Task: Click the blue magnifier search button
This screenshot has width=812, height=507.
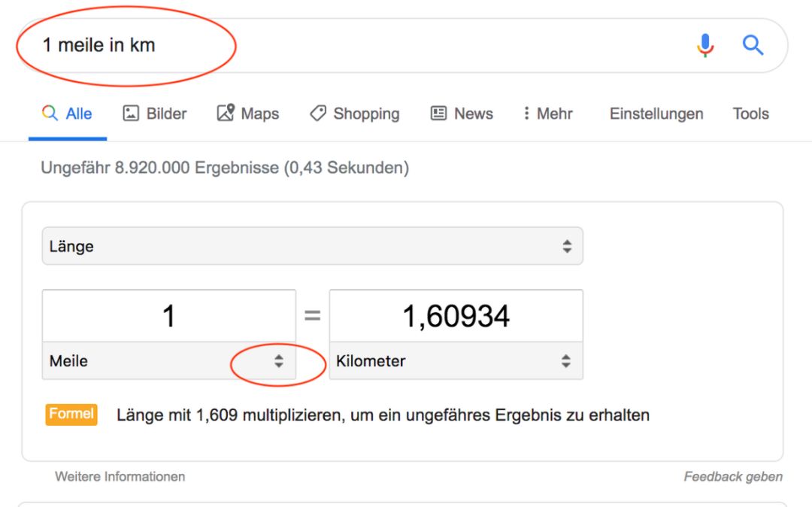Action: click(x=753, y=45)
